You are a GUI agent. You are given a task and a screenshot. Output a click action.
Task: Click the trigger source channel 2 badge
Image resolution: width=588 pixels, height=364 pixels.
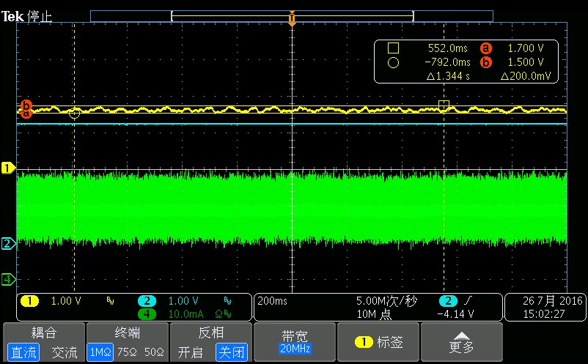tap(448, 301)
